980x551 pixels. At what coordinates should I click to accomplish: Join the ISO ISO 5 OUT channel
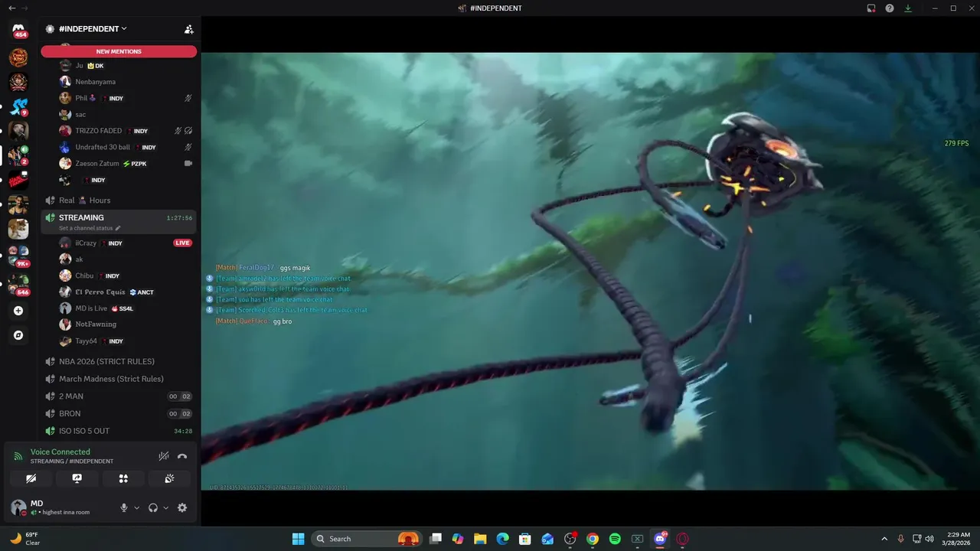click(119, 431)
